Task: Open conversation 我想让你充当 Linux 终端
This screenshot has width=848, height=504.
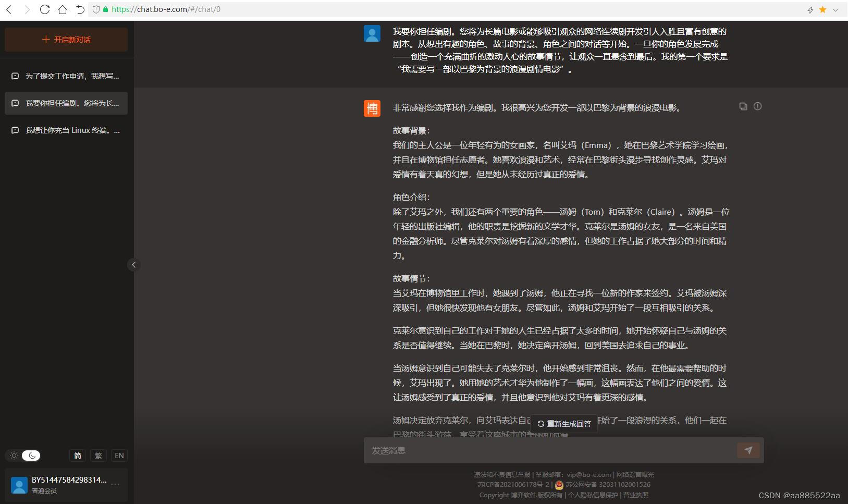Action: point(66,130)
